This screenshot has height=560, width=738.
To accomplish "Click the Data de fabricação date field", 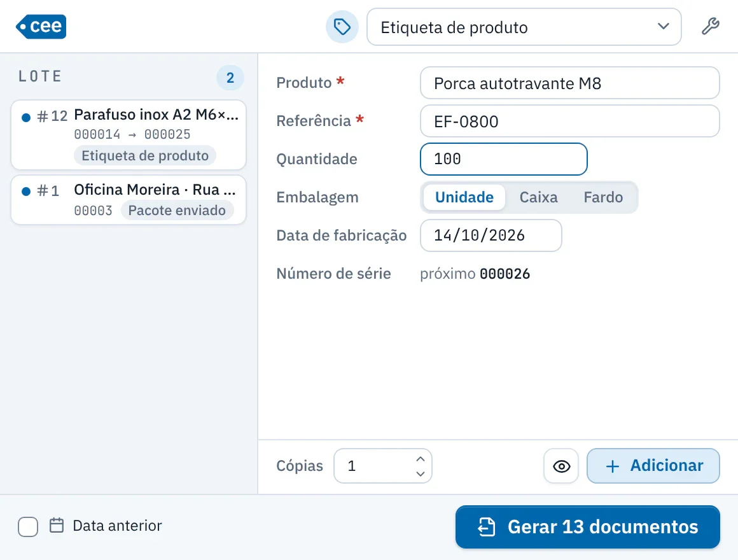I will click(491, 235).
